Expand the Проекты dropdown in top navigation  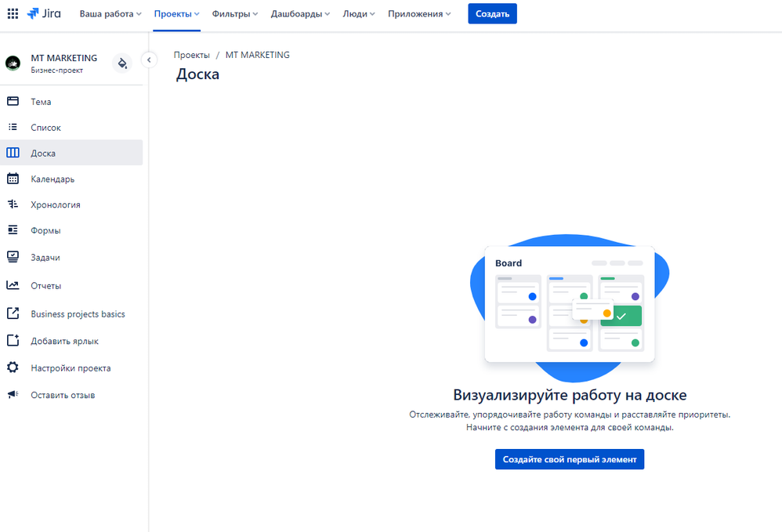(176, 13)
